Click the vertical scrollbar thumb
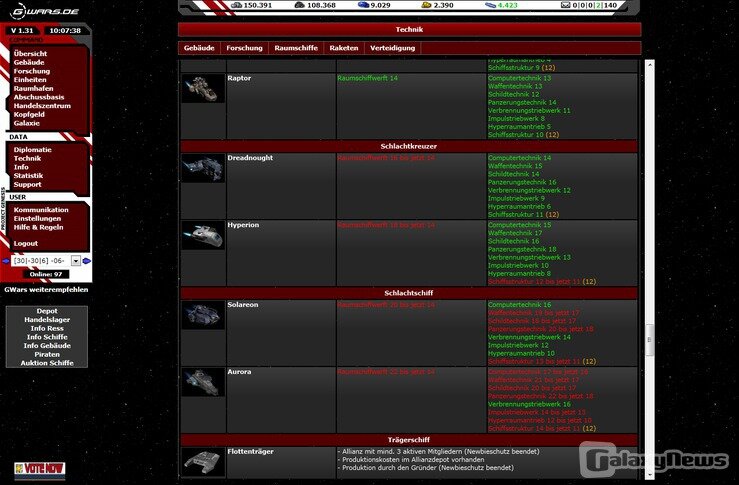 (649, 340)
